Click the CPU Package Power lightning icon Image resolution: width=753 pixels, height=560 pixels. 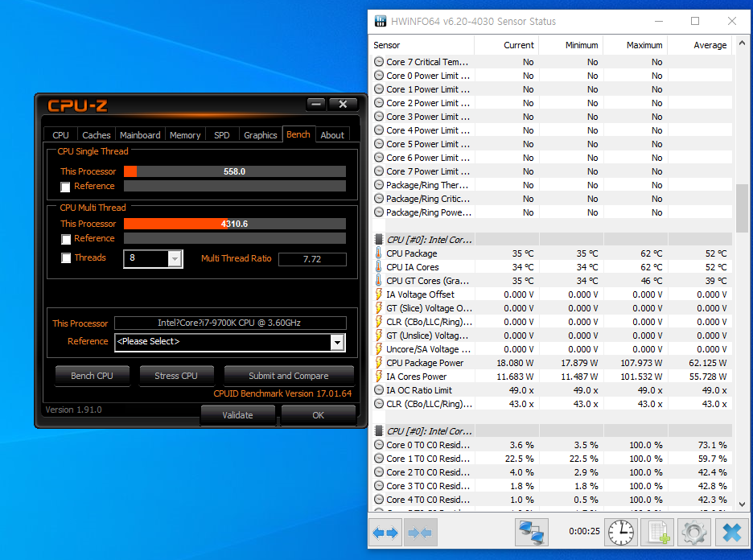pyautogui.click(x=378, y=363)
